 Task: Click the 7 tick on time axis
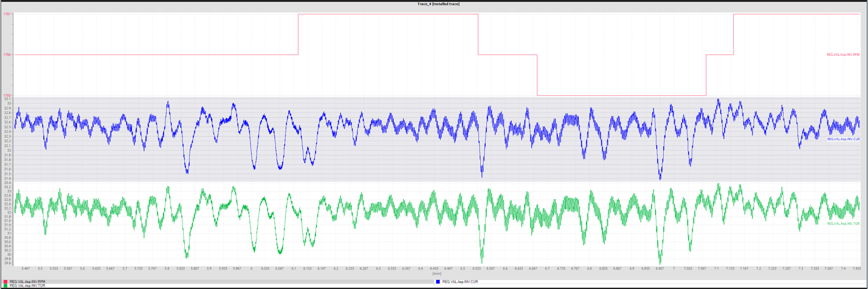673,268
